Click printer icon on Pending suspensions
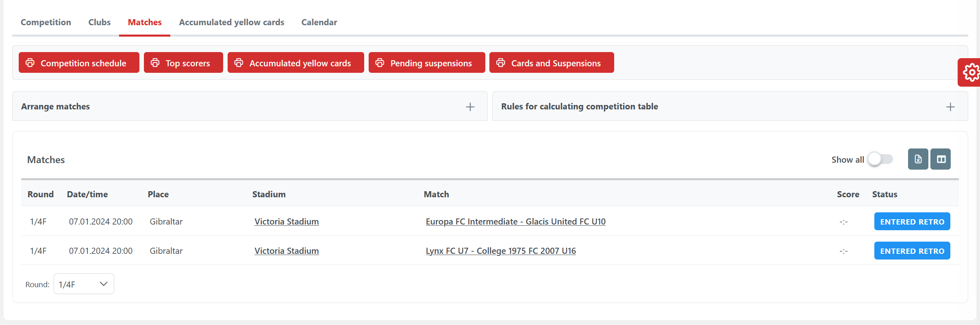 click(380, 63)
